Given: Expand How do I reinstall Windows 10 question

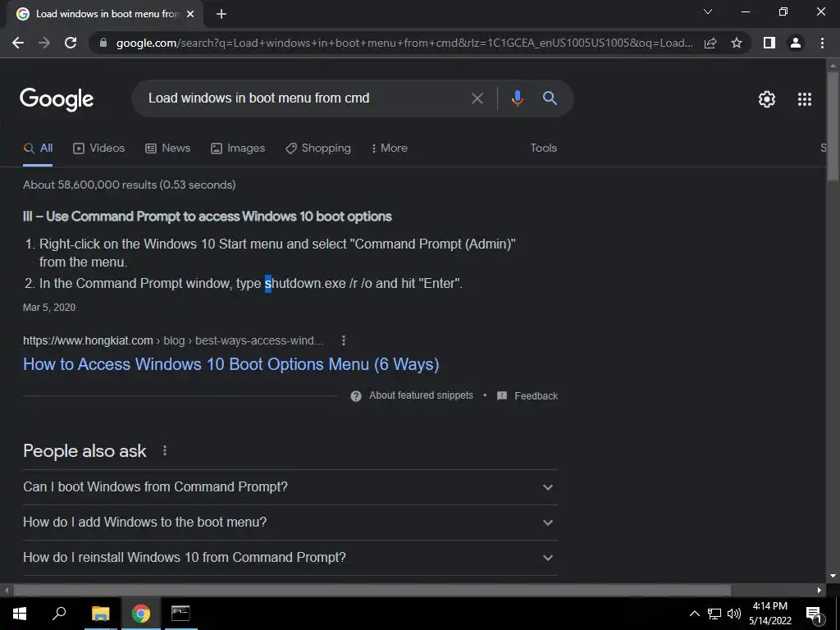Looking at the screenshot, I should [290, 558].
